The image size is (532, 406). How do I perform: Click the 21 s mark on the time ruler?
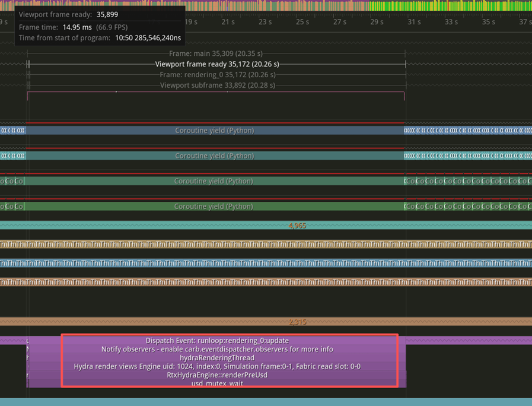[228, 22]
